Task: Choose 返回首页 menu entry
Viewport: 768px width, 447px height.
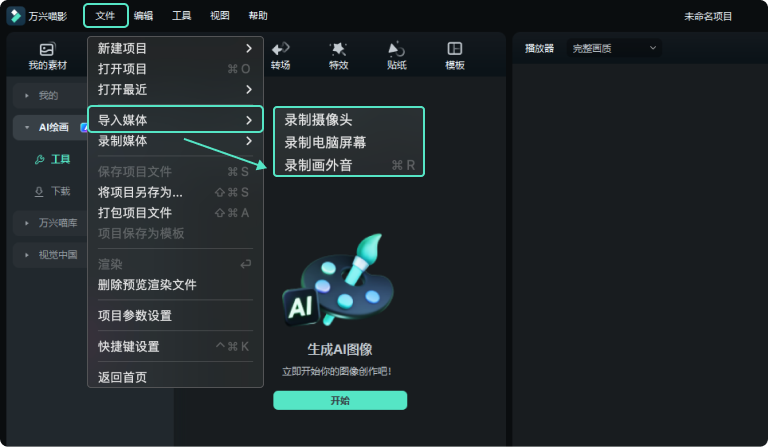Action: point(175,377)
